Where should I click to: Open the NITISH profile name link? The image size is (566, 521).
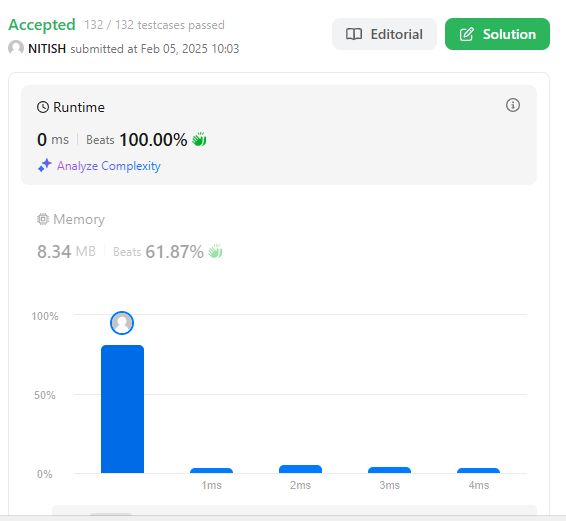point(47,48)
